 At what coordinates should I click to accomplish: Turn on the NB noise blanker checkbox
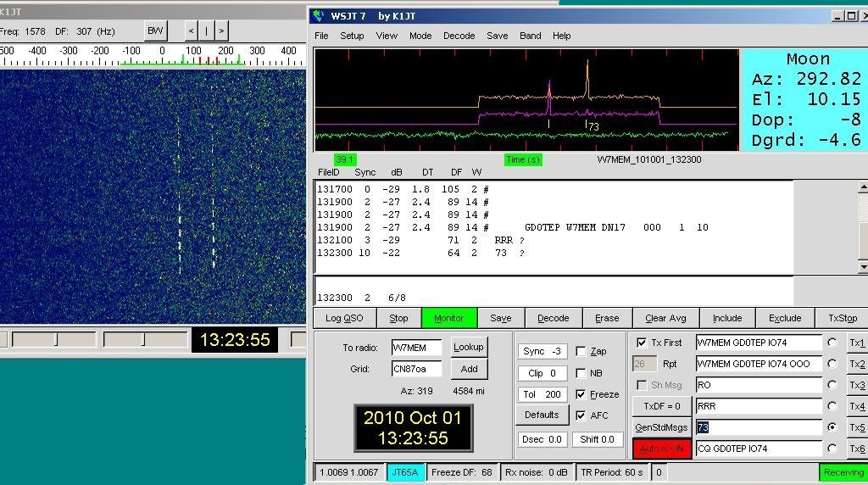click(x=581, y=373)
